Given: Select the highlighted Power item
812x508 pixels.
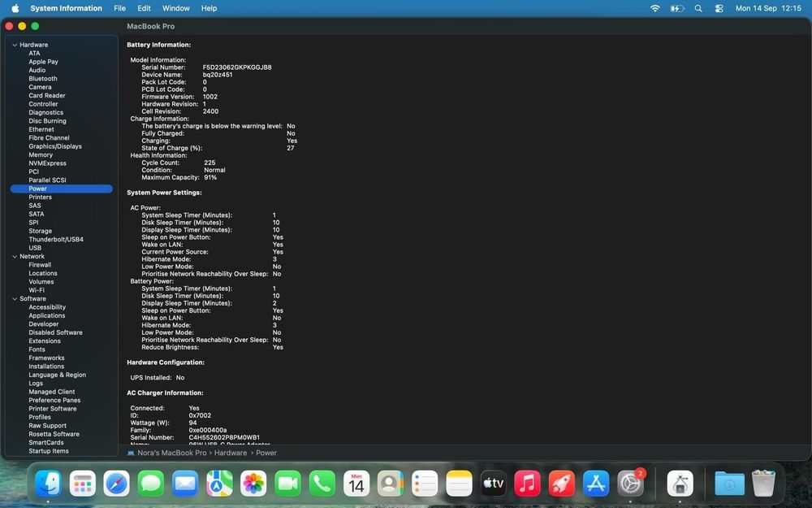Looking at the screenshot, I should (62, 189).
